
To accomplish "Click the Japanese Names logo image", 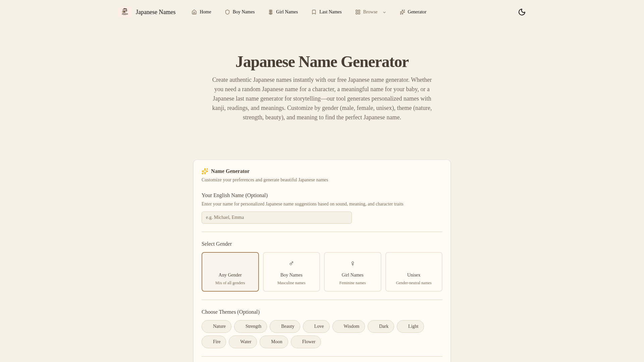I will pos(125,12).
